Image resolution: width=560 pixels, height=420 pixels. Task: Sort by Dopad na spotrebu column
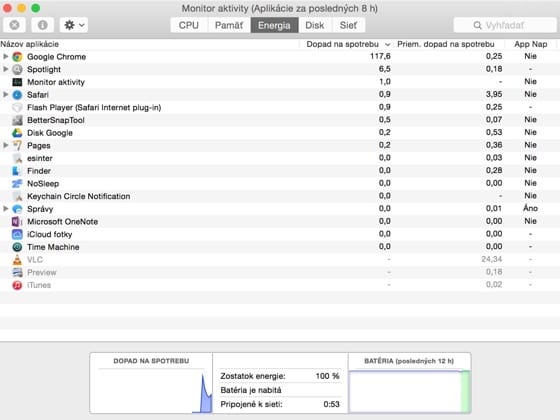(347, 44)
